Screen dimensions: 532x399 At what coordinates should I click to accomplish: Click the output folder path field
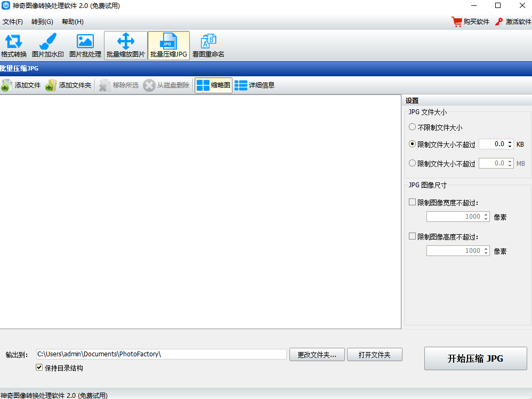click(x=162, y=354)
